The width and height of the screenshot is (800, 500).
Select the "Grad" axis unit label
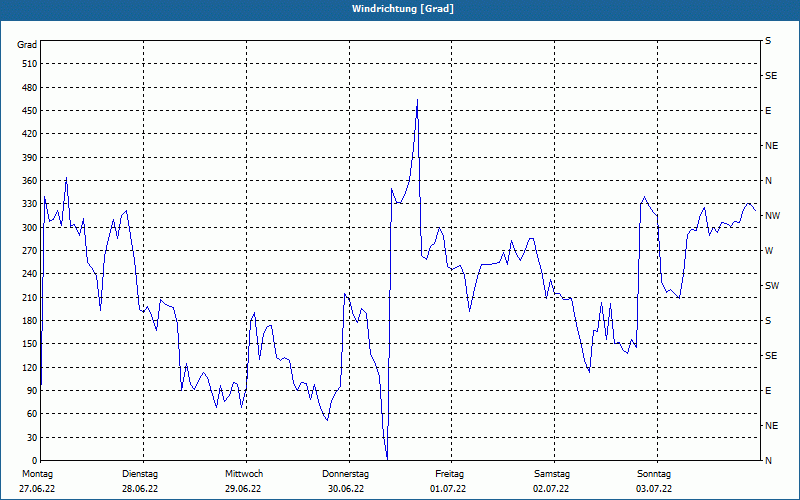pyautogui.click(x=27, y=45)
